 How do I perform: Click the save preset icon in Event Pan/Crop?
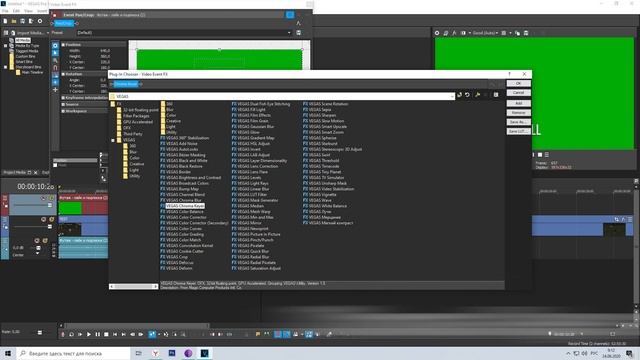click(x=299, y=33)
